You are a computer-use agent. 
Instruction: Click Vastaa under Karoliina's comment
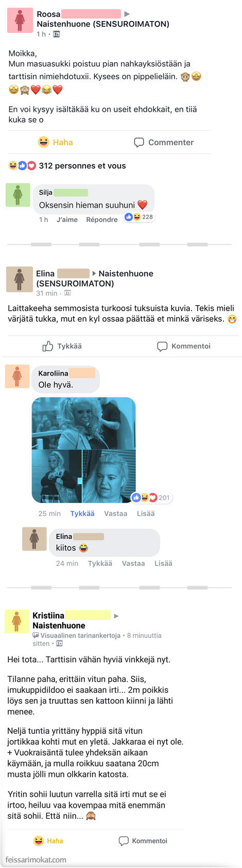click(115, 513)
